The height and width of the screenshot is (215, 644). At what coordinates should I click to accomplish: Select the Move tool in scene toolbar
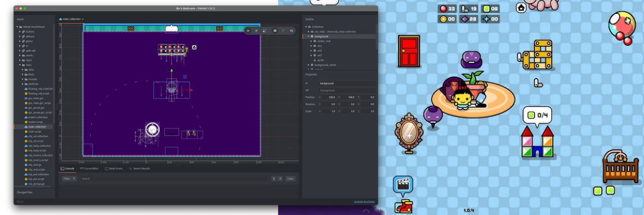click(x=248, y=31)
